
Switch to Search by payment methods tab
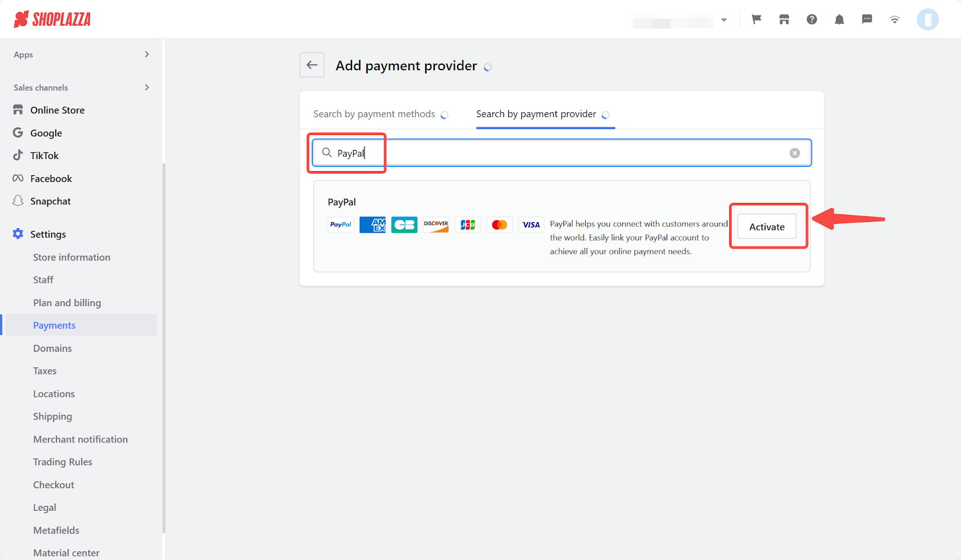pos(374,114)
